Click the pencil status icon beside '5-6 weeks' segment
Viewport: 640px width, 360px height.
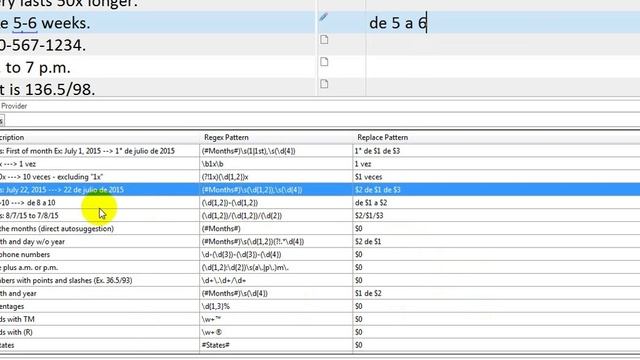pyautogui.click(x=323, y=17)
